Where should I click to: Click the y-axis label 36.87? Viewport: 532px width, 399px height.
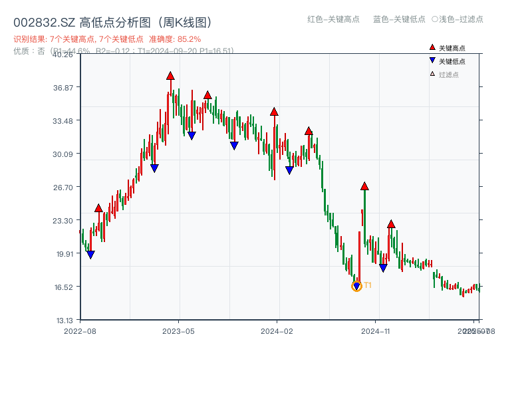63,88
